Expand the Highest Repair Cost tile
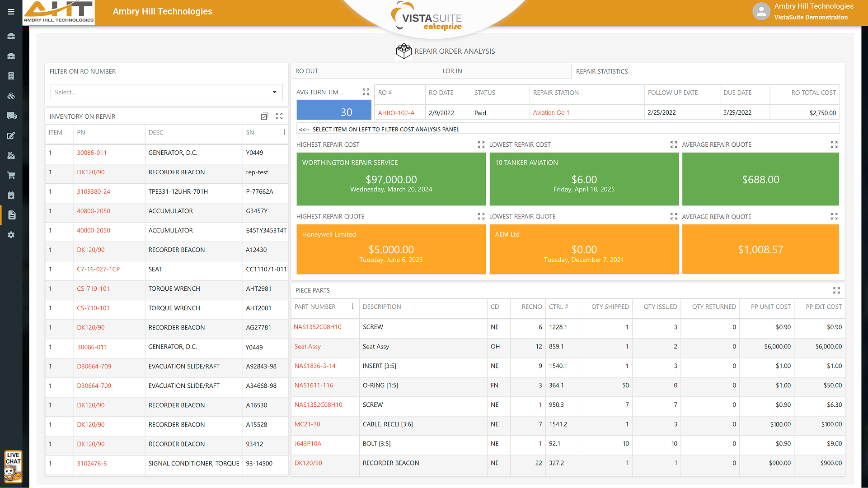This screenshot has width=868, height=488. (x=481, y=144)
